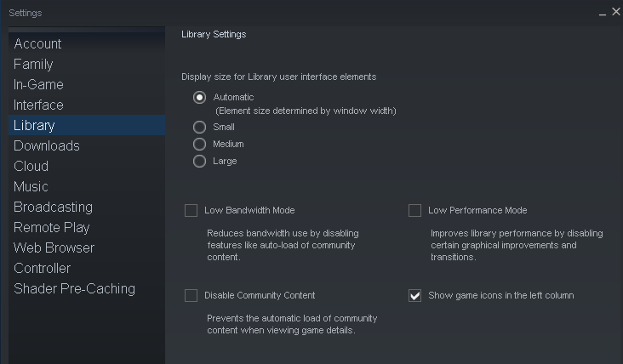Go to Web Browser settings

[54, 248]
